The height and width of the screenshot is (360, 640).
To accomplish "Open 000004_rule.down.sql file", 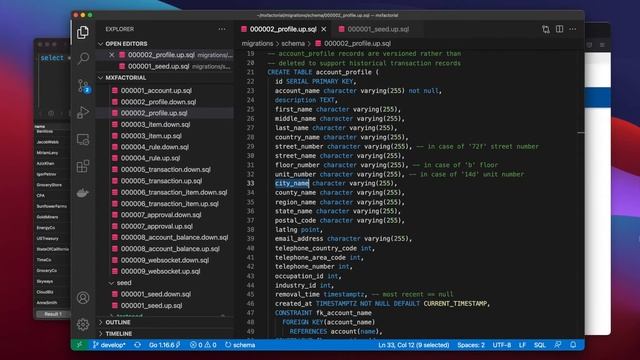I will pyautogui.click(x=164, y=147).
